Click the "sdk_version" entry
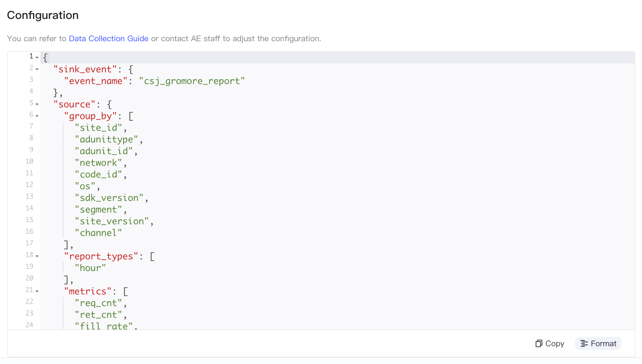 pos(109,198)
